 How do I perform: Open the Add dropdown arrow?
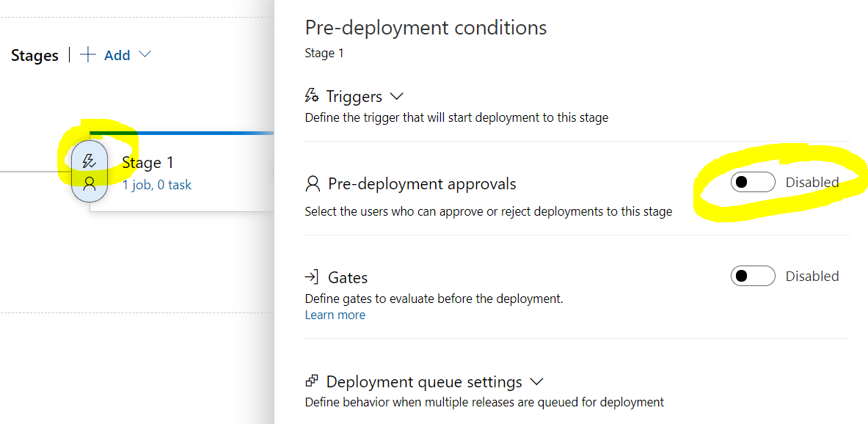pos(144,54)
